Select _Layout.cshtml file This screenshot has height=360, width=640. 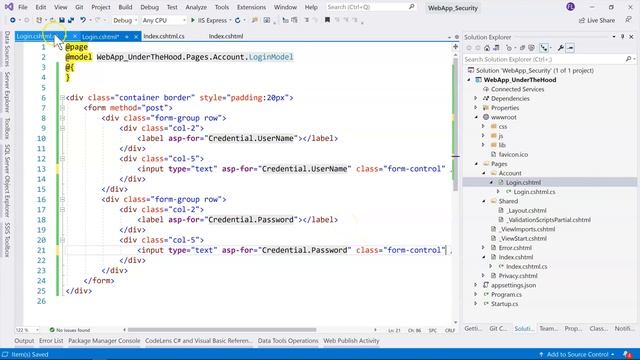(x=526, y=211)
